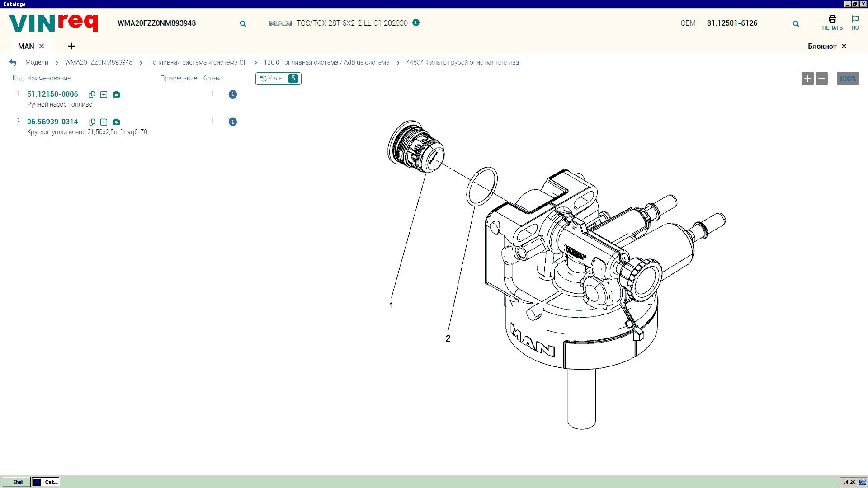Reset diagram zoom at 100% button
Screen dimensions: 868x488
(x=847, y=79)
